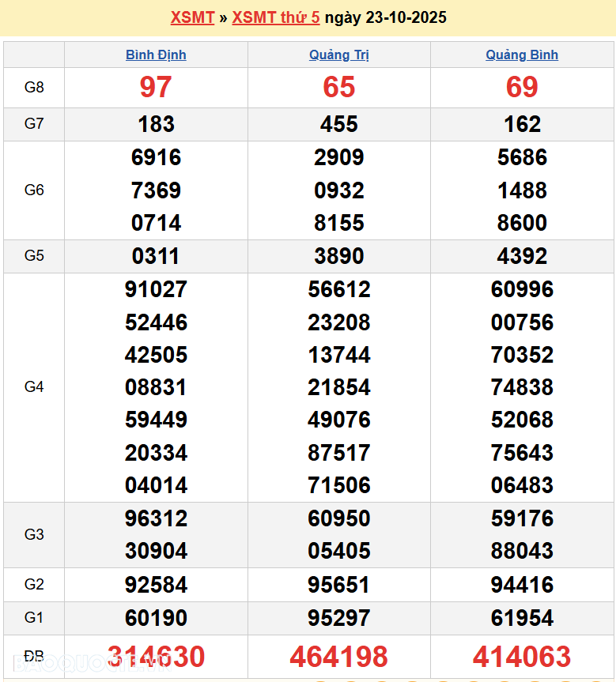Click the G7 row label

(34, 124)
